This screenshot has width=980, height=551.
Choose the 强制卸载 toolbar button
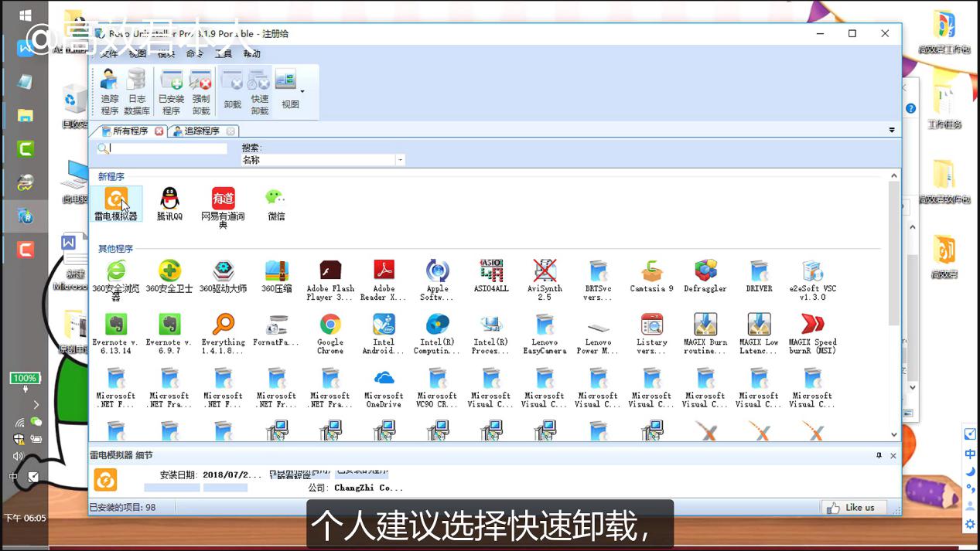pos(201,92)
